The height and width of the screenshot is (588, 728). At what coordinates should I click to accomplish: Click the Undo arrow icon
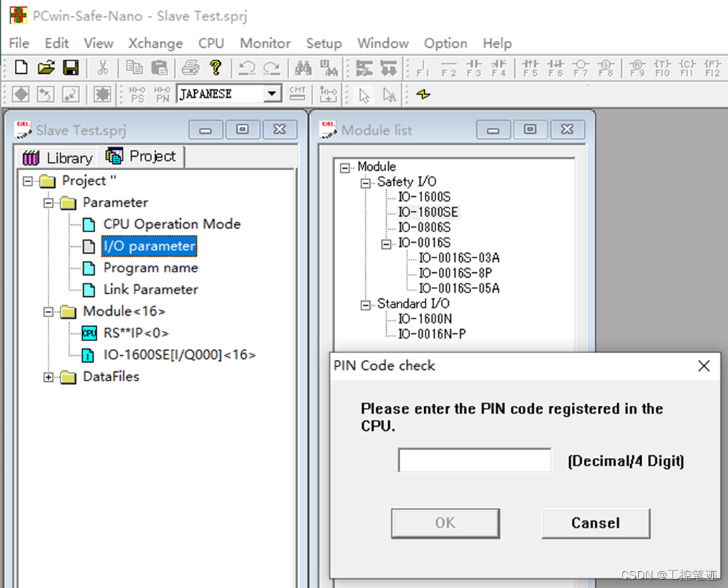pos(248,68)
